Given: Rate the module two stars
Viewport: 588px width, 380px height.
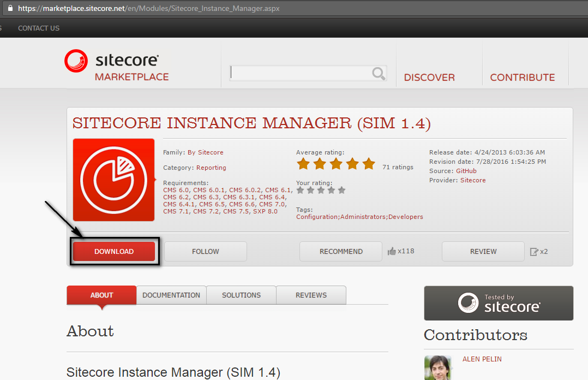Looking at the screenshot, I should coord(310,190).
